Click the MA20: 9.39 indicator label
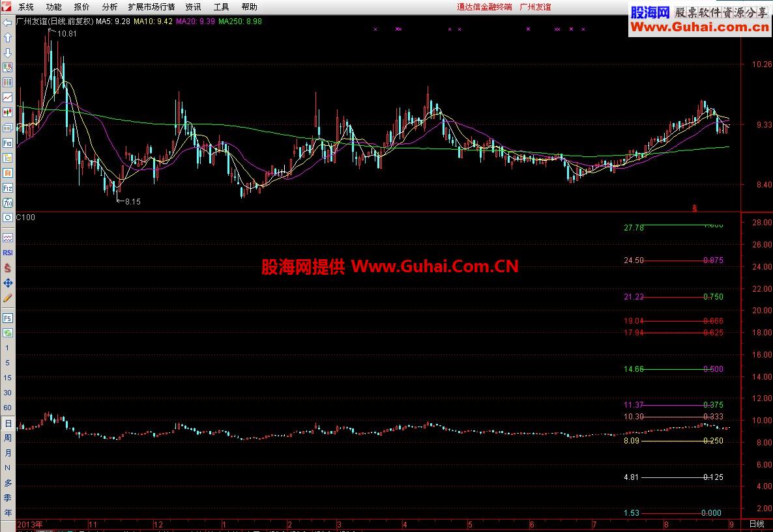The height and width of the screenshot is (532, 773). coord(196,21)
